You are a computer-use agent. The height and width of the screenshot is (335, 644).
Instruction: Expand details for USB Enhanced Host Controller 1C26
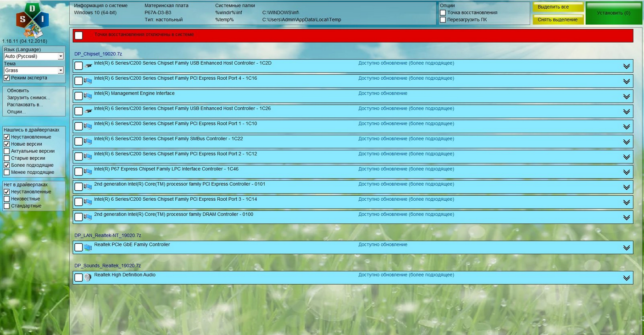coord(627,112)
